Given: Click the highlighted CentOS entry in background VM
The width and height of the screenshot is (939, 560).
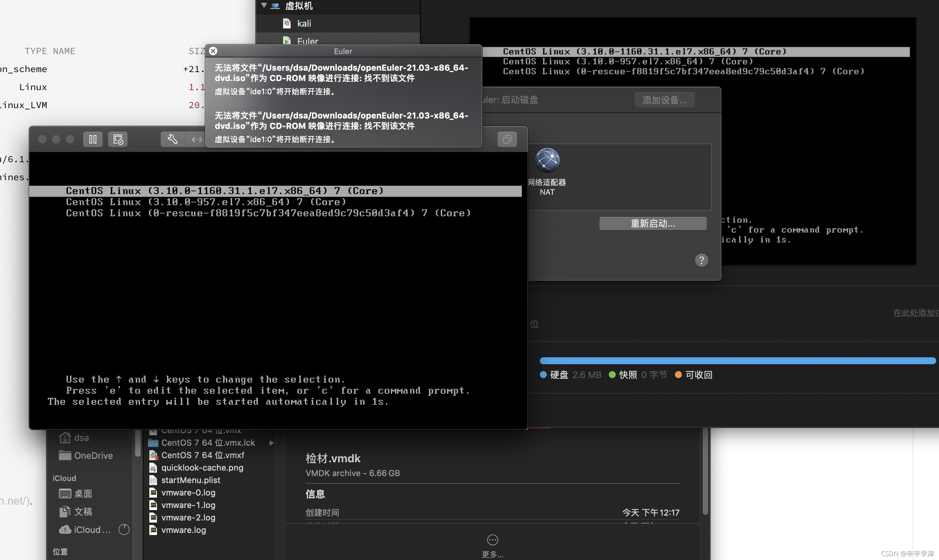Looking at the screenshot, I should (696, 52).
